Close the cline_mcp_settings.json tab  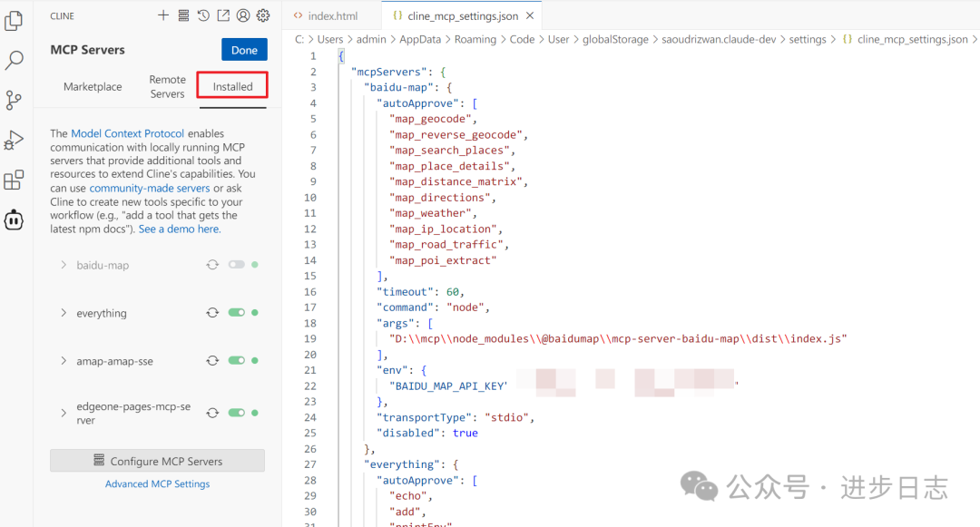(530, 15)
